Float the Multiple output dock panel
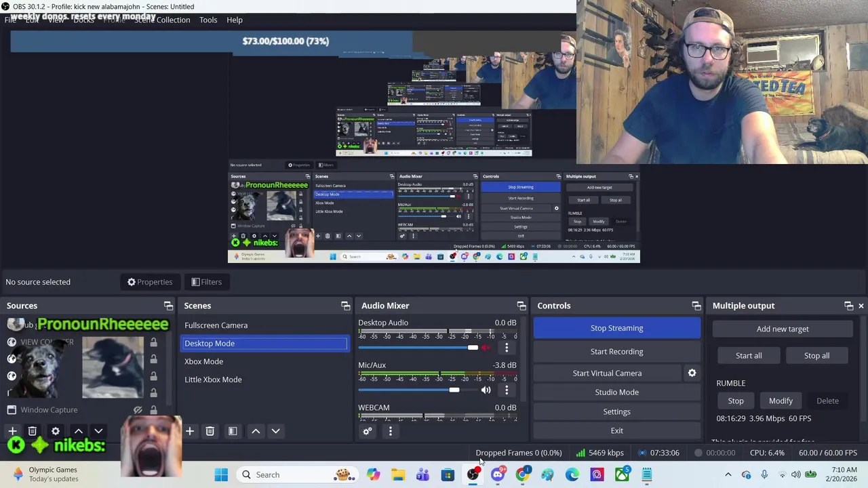 pyautogui.click(x=848, y=306)
